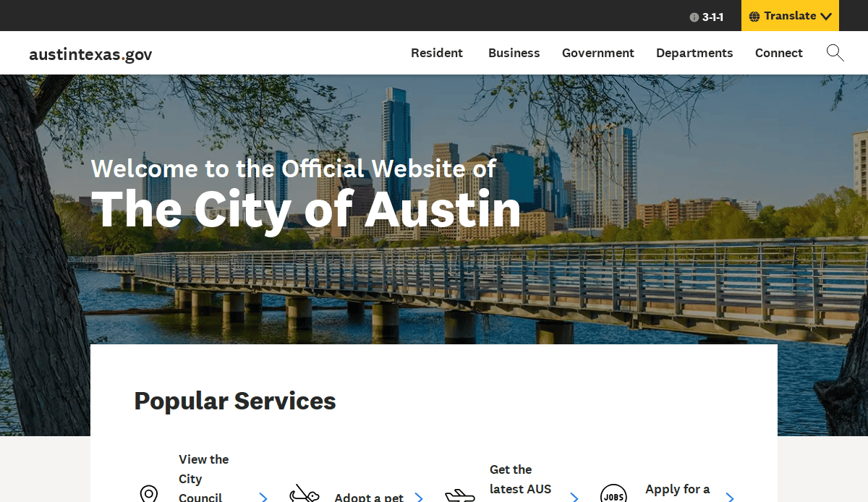The width and height of the screenshot is (868, 502).
Task: Click the pet icon beside Adopt a pet
Action: click(305, 494)
